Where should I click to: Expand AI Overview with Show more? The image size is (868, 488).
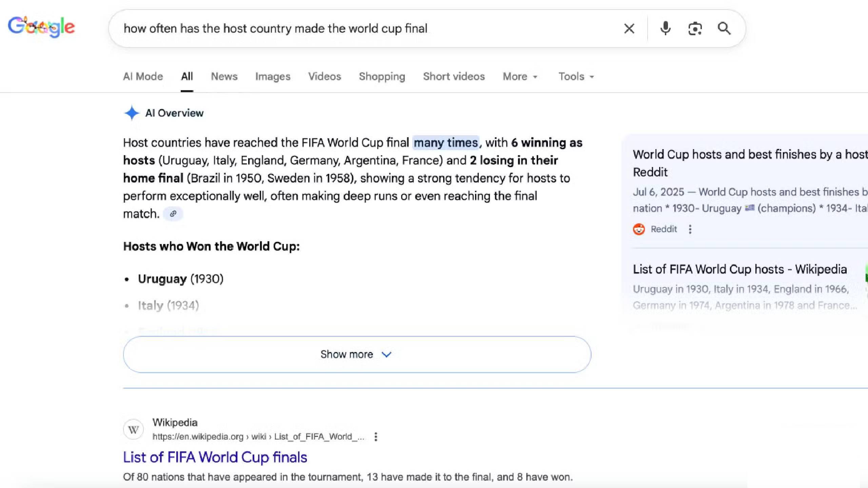coord(357,354)
